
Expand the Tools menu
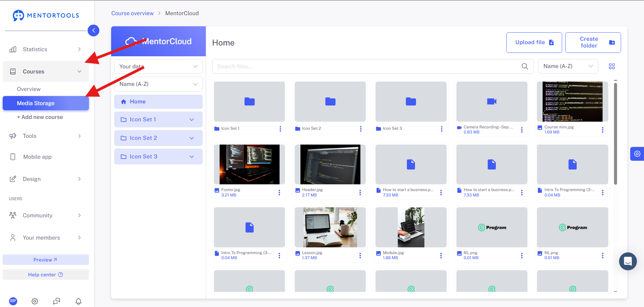coord(46,136)
